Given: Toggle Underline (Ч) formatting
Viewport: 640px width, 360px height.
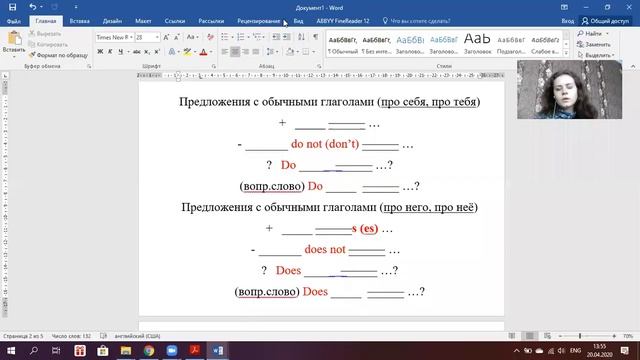Looking at the screenshot, I should tap(120, 52).
